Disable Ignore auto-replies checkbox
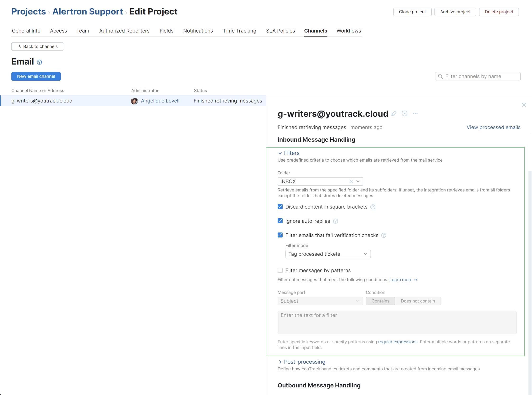Screen dimensions: 532x395 pyautogui.click(x=280, y=221)
